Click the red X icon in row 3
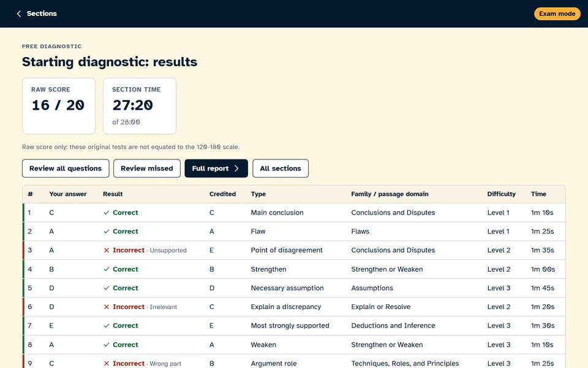The height and width of the screenshot is (368, 588). tap(107, 250)
